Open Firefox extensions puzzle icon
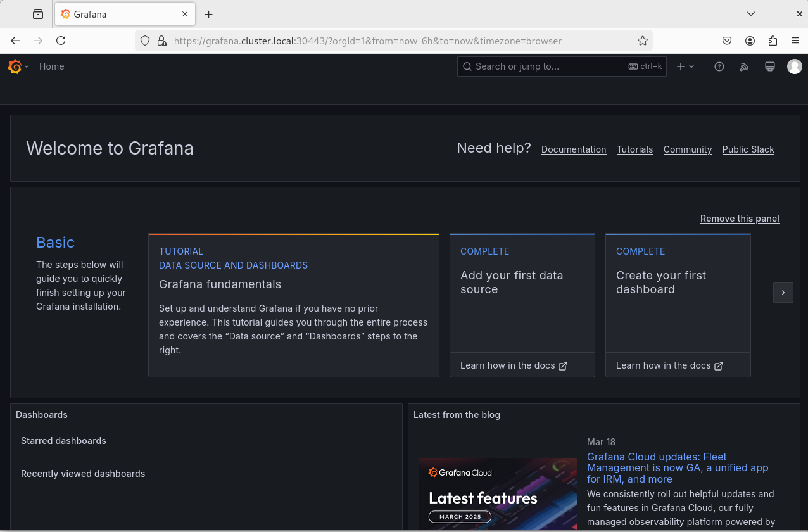 pyautogui.click(x=772, y=41)
